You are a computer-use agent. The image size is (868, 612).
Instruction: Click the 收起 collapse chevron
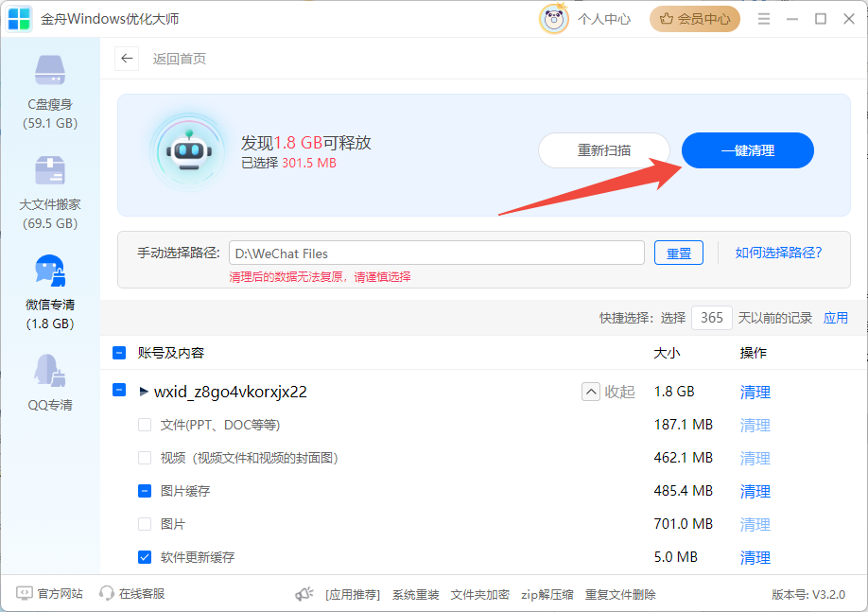[x=591, y=393]
